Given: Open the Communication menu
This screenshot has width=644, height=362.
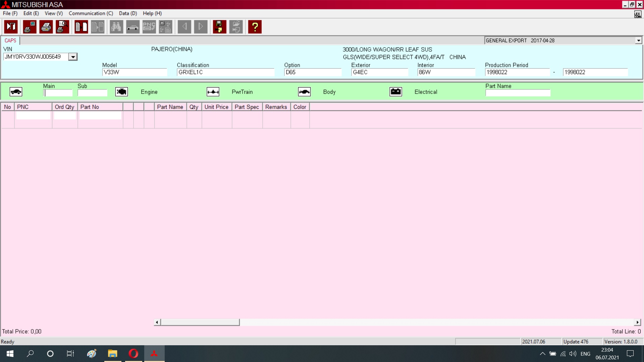Looking at the screenshot, I should point(91,13).
